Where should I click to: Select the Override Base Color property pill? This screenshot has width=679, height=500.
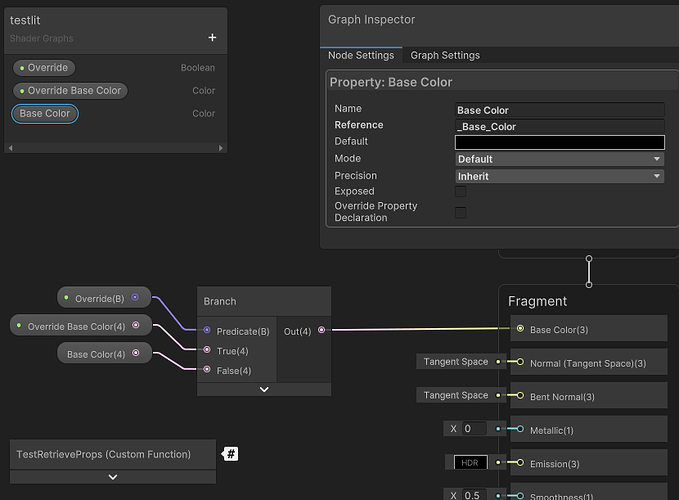[x=69, y=91]
